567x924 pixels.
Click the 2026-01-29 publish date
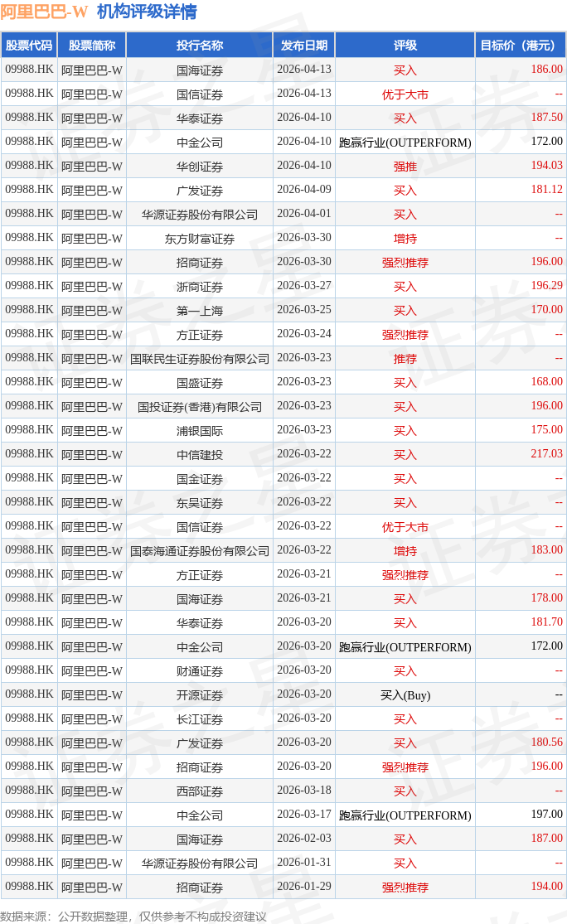click(304, 887)
